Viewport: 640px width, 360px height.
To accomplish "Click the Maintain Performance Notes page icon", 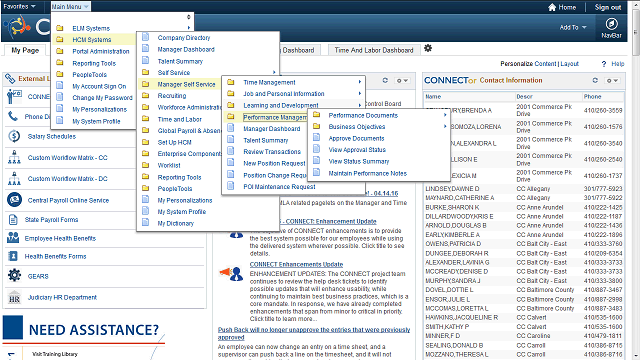I will 317,173.
